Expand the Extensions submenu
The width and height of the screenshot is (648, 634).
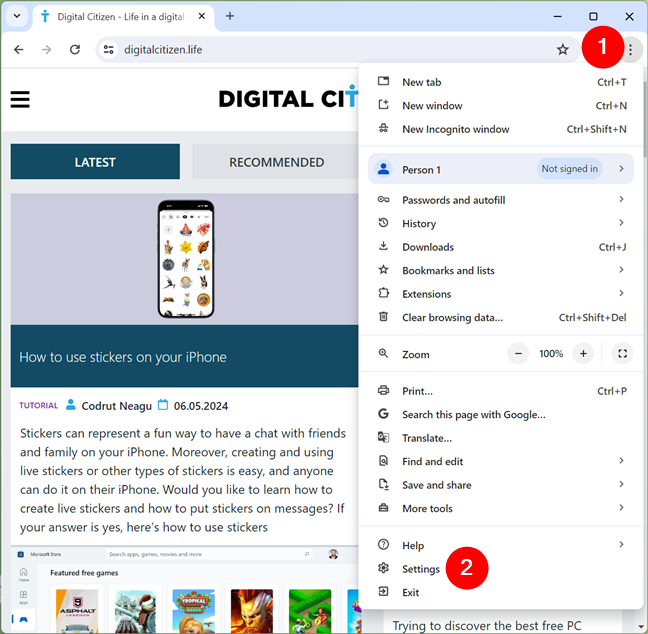tap(501, 294)
